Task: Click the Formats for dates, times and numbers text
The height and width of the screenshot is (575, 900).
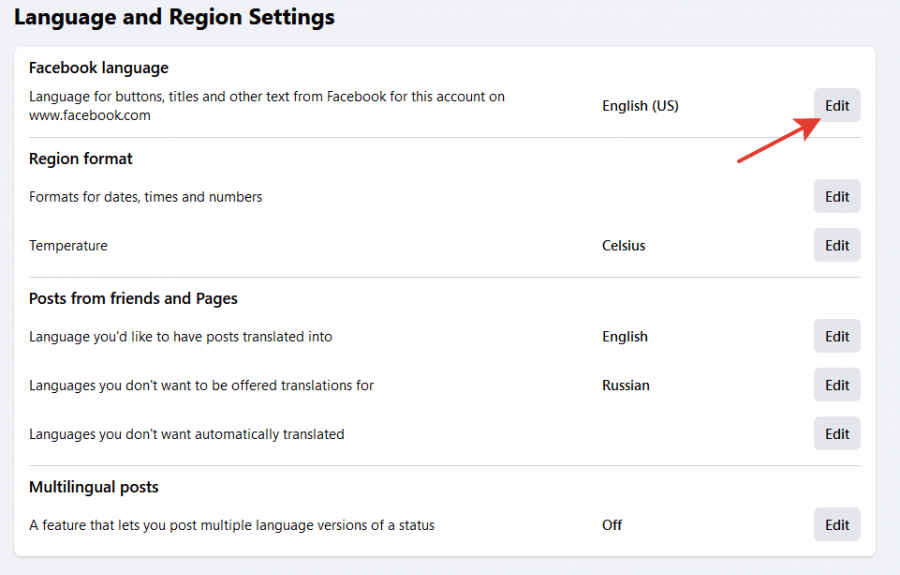Action: (x=145, y=197)
